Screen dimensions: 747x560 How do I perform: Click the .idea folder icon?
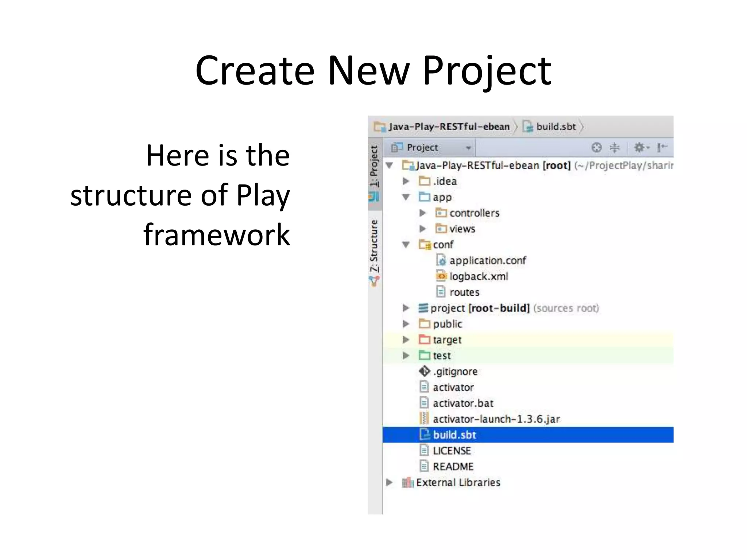point(425,181)
